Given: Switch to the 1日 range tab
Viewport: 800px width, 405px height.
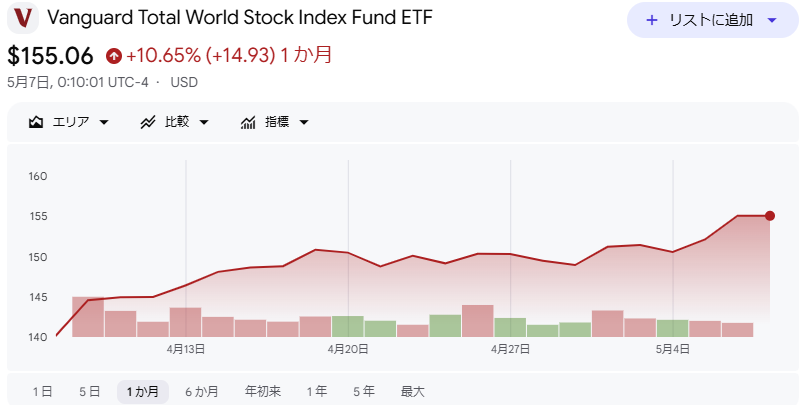Looking at the screenshot, I should tap(42, 392).
